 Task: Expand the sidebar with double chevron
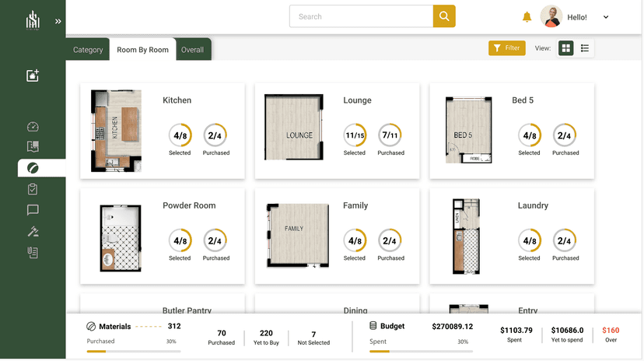click(x=58, y=21)
